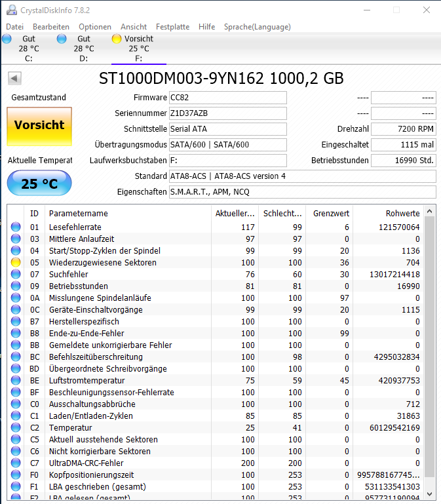Select the Übergeordnete Schreibvorgänge row
The image size is (441, 504).
point(216,369)
